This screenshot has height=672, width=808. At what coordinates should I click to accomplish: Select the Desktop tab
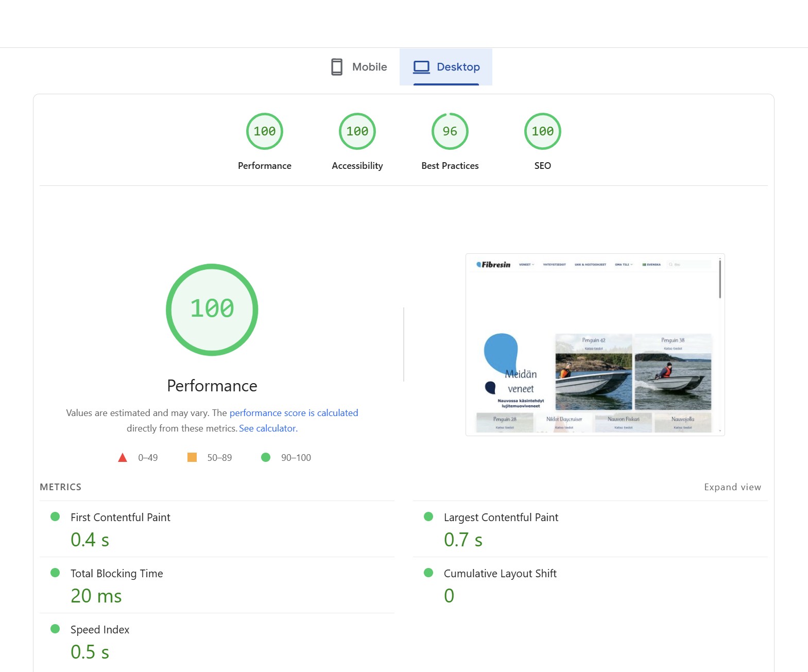click(446, 67)
